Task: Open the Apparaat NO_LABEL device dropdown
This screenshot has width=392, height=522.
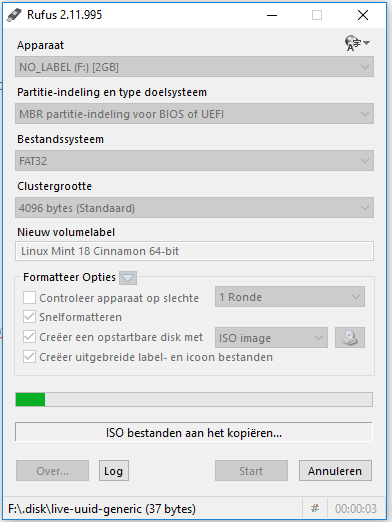Action: pos(194,67)
